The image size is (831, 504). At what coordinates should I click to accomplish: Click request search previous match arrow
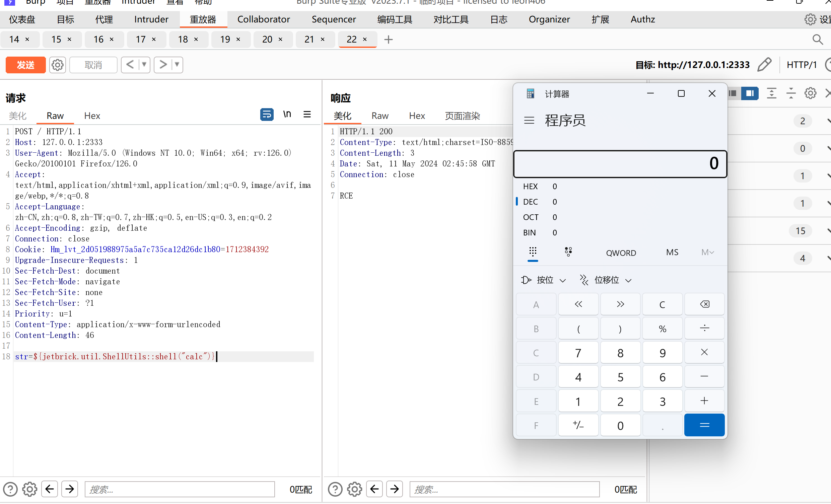point(50,489)
